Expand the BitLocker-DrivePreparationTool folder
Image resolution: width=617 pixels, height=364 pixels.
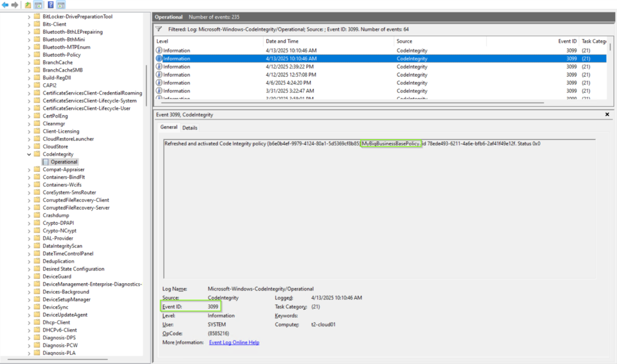29,16
